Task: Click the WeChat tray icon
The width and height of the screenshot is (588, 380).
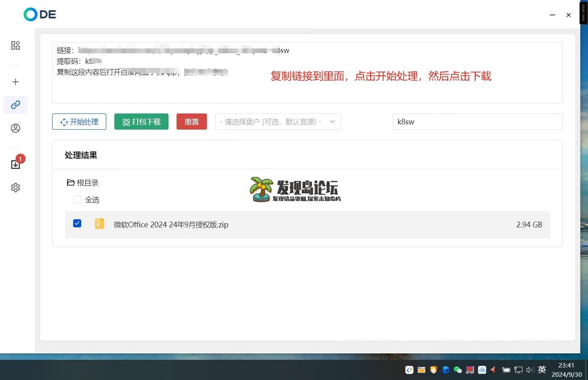Action: pyautogui.click(x=458, y=370)
